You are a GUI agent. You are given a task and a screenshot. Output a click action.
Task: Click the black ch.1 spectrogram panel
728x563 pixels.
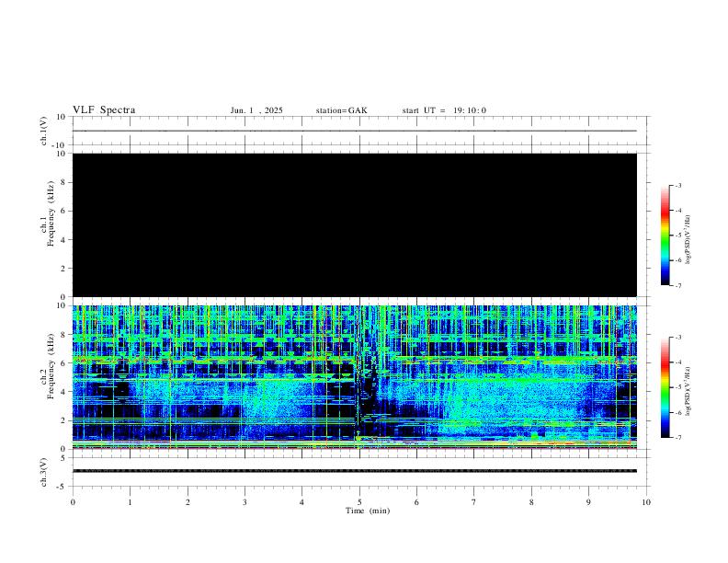point(355,224)
